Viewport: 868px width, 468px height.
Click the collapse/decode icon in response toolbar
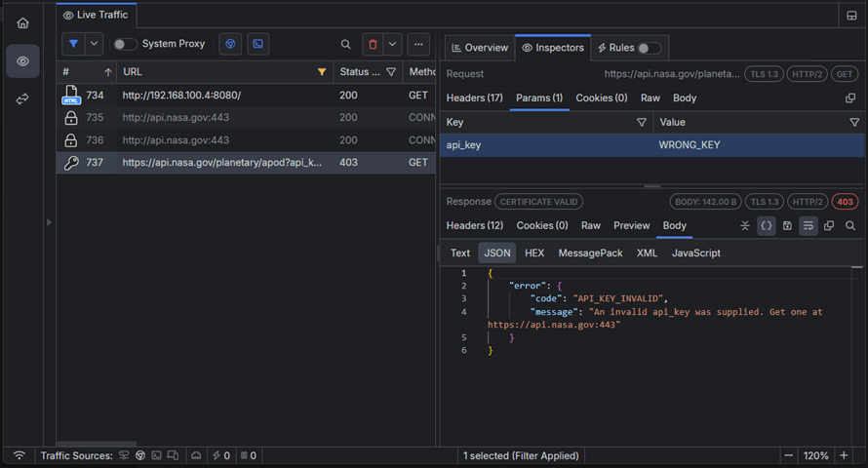coord(745,225)
